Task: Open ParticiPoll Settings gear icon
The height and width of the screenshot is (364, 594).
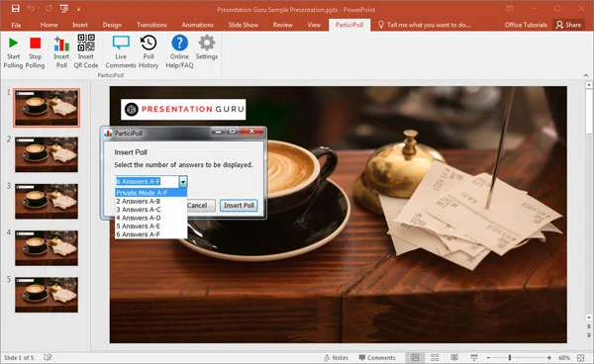Action: [207, 43]
